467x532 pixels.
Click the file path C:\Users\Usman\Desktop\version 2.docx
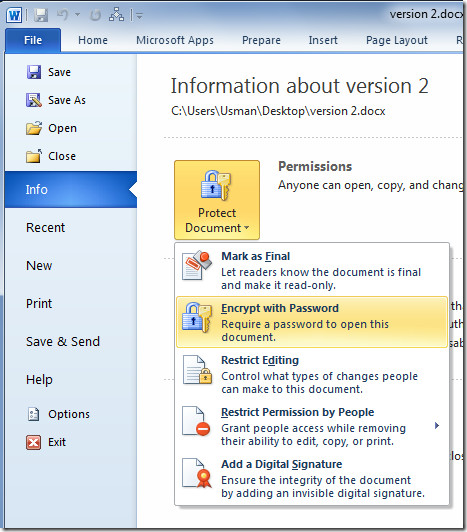pos(278,111)
